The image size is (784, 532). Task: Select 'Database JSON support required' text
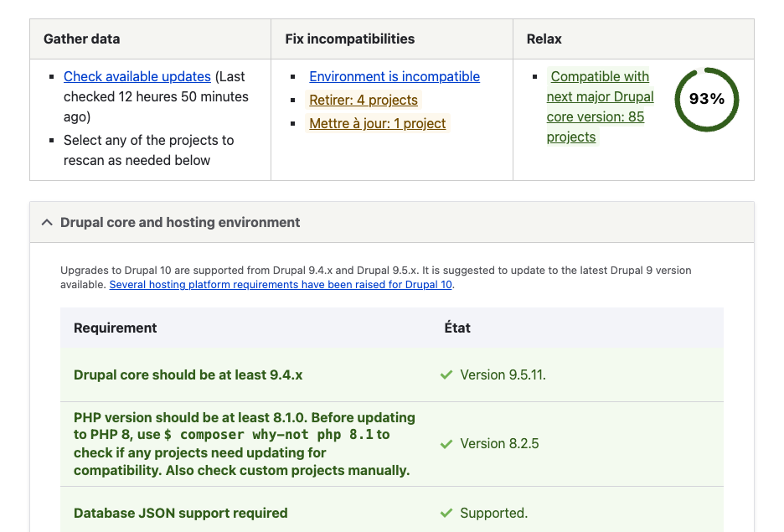[x=180, y=513]
